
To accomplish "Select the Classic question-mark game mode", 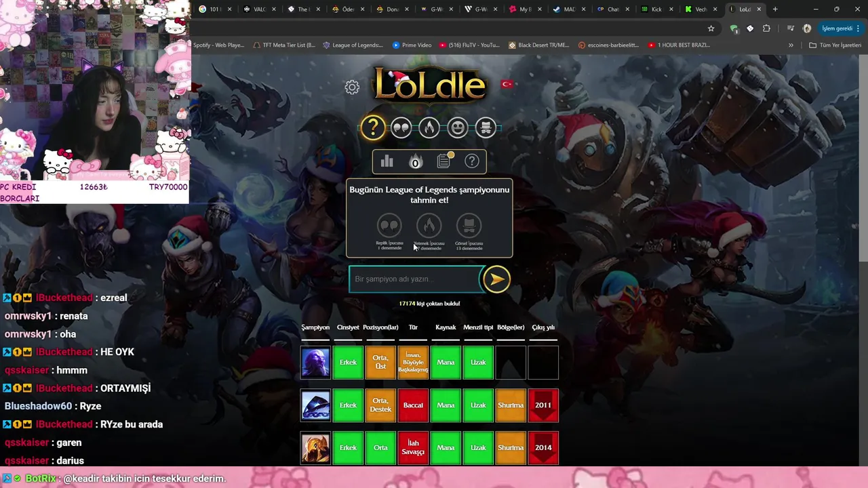I will pos(373,127).
